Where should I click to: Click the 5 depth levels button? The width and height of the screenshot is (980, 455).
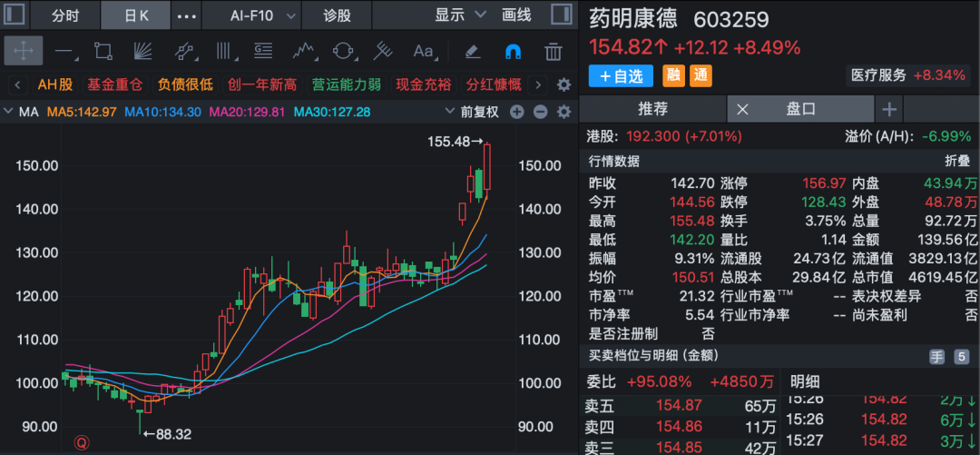coord(961,357)
